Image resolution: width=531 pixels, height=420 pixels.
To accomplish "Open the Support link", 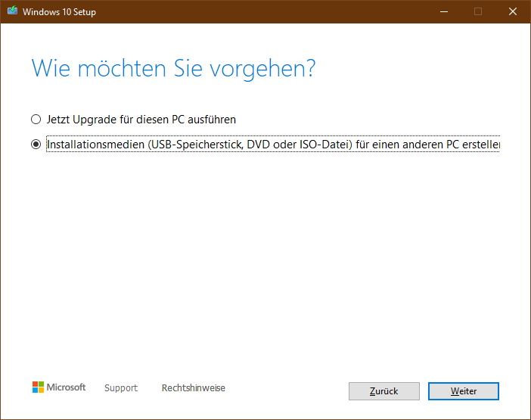I will [x=121, y=387].
